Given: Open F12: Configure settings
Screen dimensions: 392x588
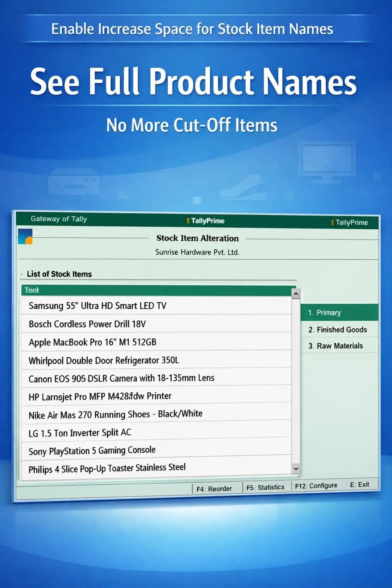Looking at the screenshot, I should tap(316, 486).
